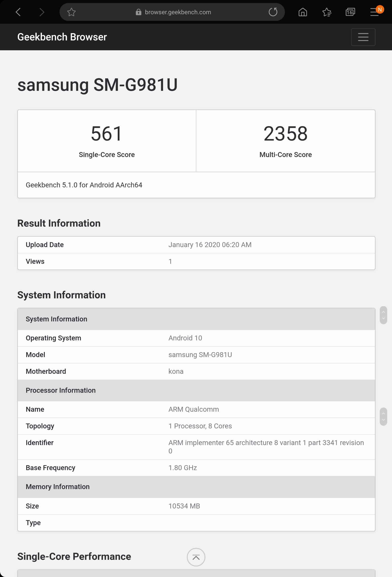Image resolution: width=392 pixels, height=577 pixels.
Task: Tap the browser.geekbench.com address field
Action: click(178, 12)
